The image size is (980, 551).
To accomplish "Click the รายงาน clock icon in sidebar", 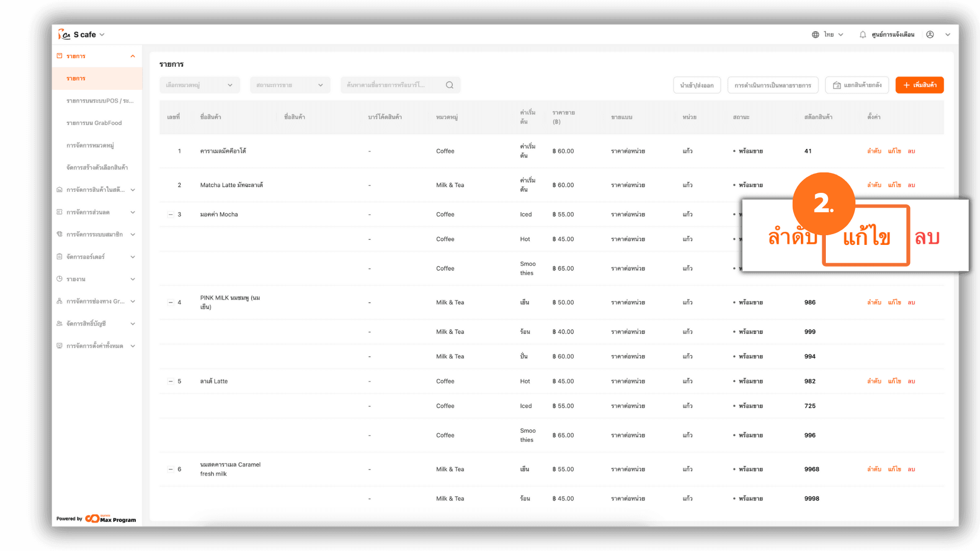I will coord(60,279).
